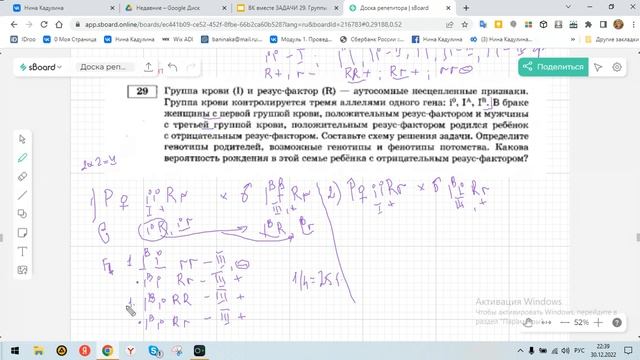Viewport: 640px width, 360px height.
Task: Open the sBoard logo dropdown menu
Action: [41, 67]
